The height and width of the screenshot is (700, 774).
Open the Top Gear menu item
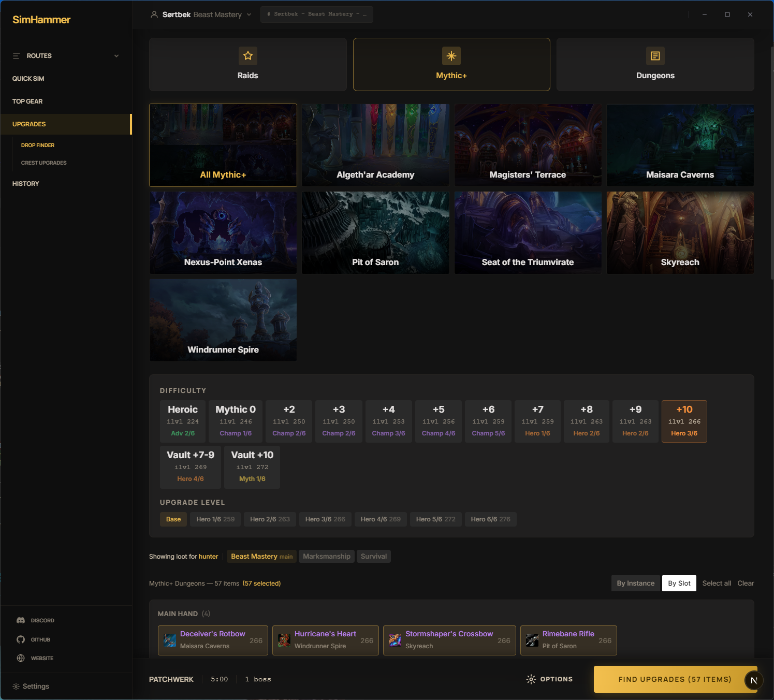tap(27, 101)
